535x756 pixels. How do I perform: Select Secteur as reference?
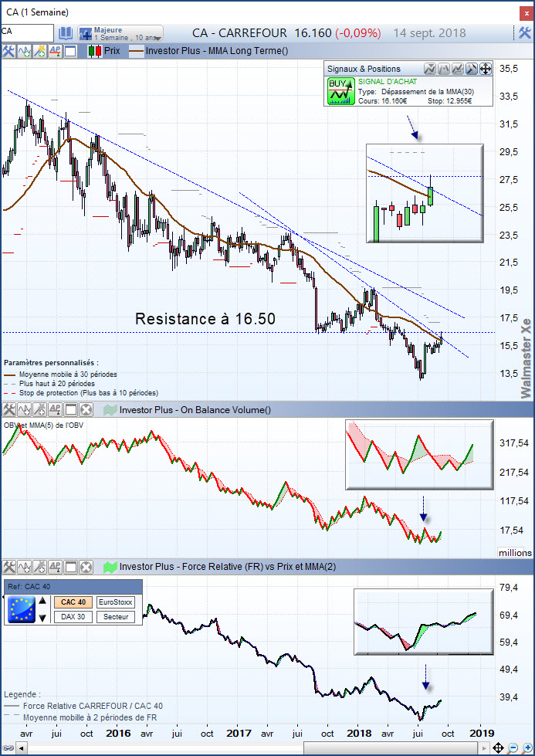pos(116,617)
